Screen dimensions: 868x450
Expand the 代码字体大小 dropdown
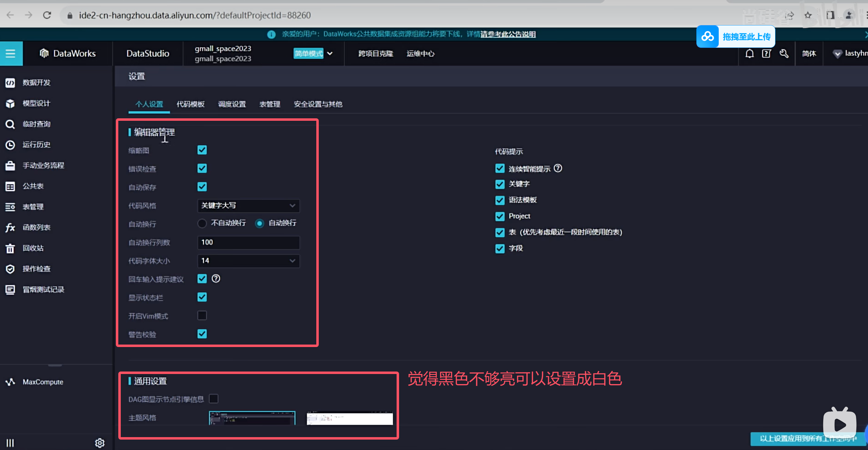248,261
